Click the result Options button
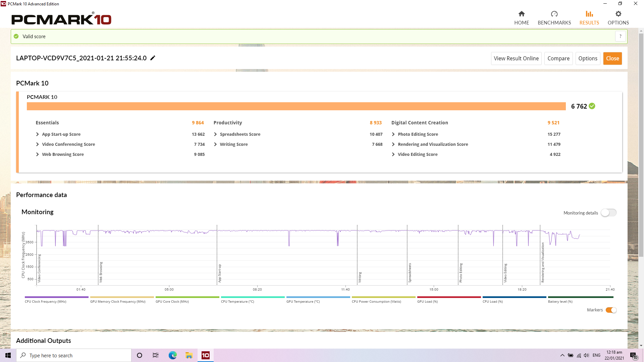Screen dimensions: 644x362 (588, 58)
